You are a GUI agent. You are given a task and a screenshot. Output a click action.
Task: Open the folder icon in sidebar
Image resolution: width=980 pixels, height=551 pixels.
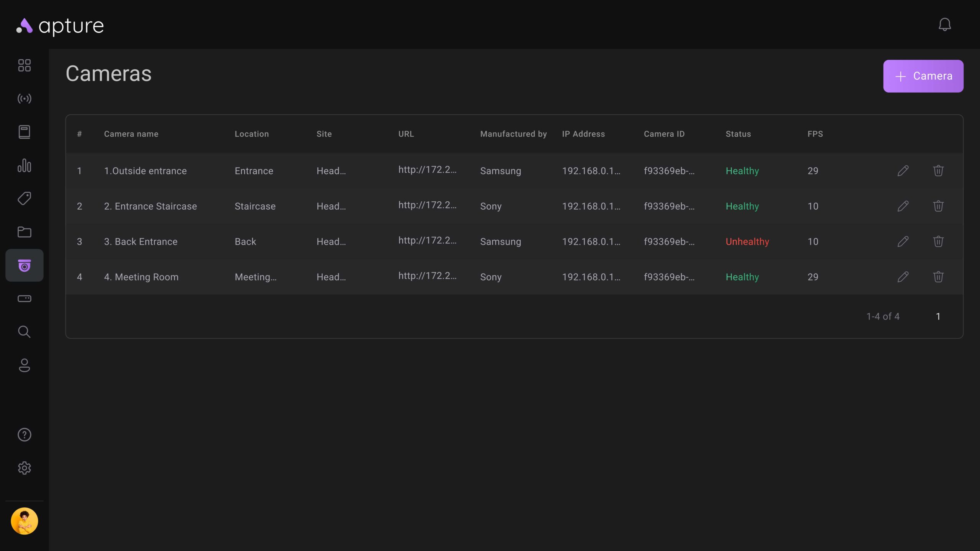tap(24, 232)
